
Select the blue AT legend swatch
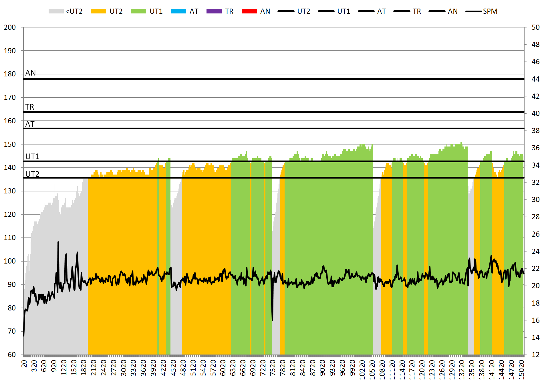click(178, 11)
